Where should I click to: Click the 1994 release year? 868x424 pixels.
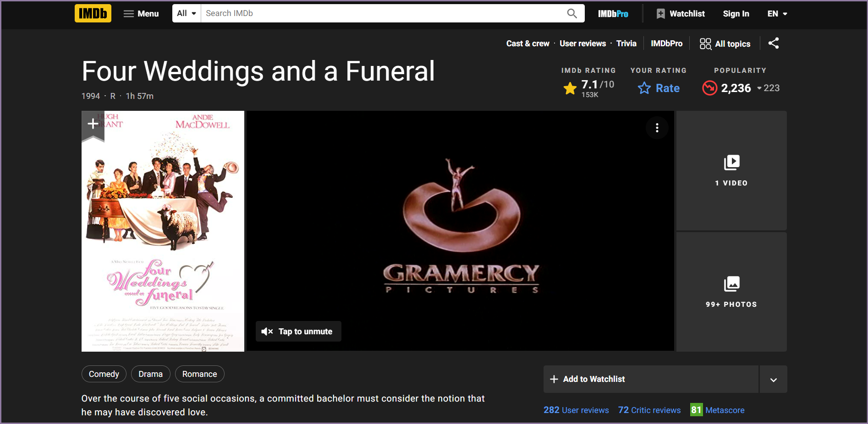click(90, 96)
